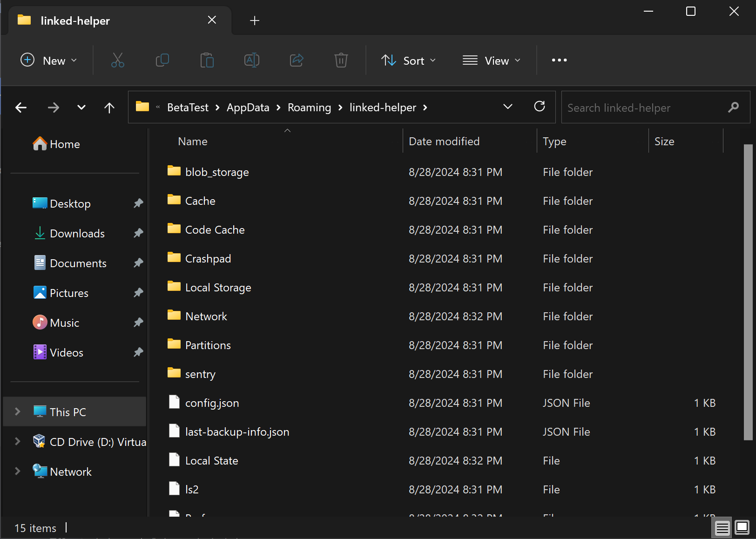The height and width of the screenshot is (539, 756).
Task: Sort by Size column header
Action: click(686, 141)
